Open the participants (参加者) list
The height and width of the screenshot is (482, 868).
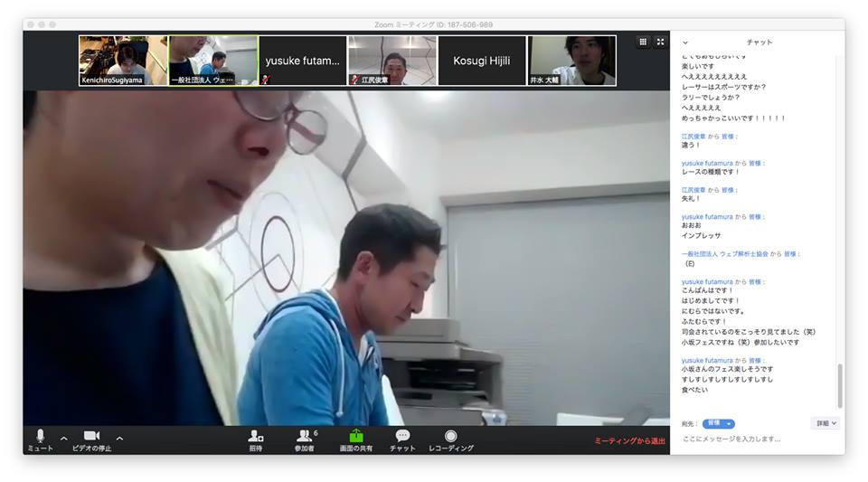tap(305, 440)
